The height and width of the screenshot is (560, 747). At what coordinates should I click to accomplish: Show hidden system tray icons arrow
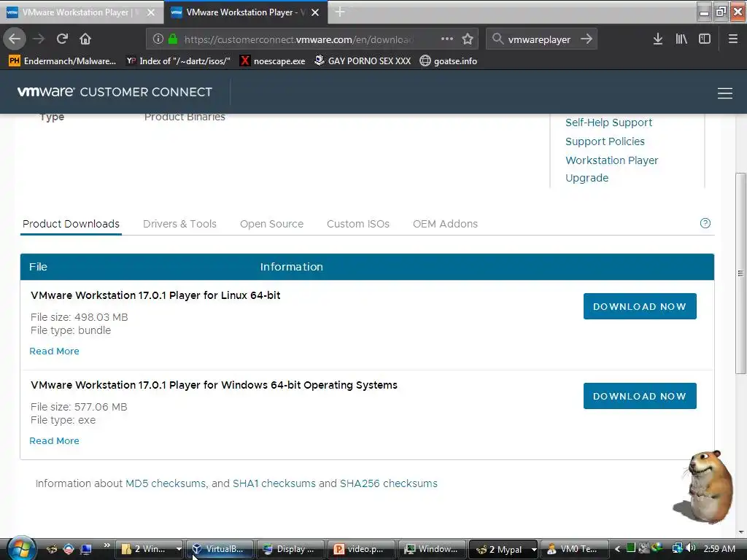(x=617, y=549)
